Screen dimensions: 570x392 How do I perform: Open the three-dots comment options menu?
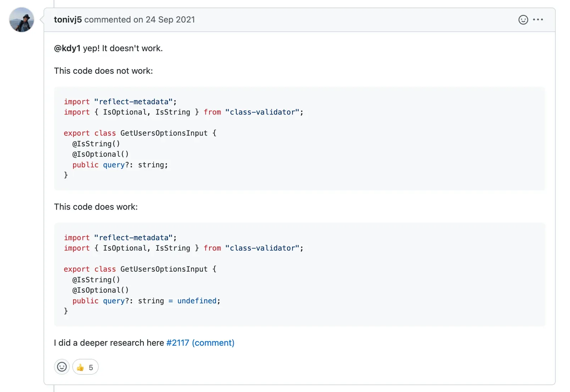pyautogui.click(x=538, y=20)
